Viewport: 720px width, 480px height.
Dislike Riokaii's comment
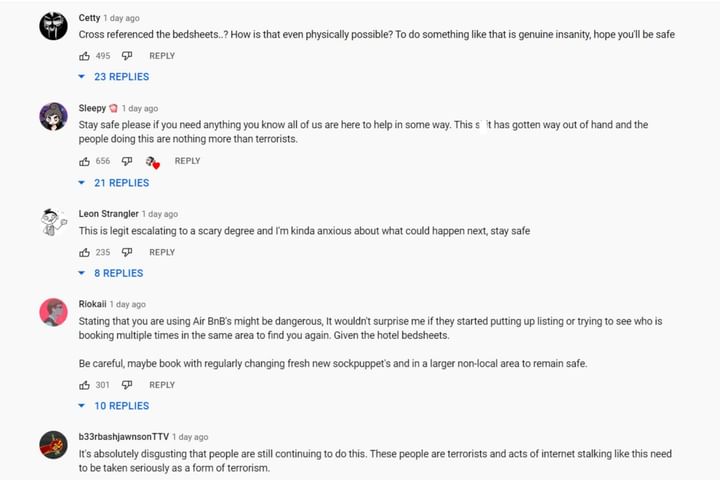(x=127, y=385)
